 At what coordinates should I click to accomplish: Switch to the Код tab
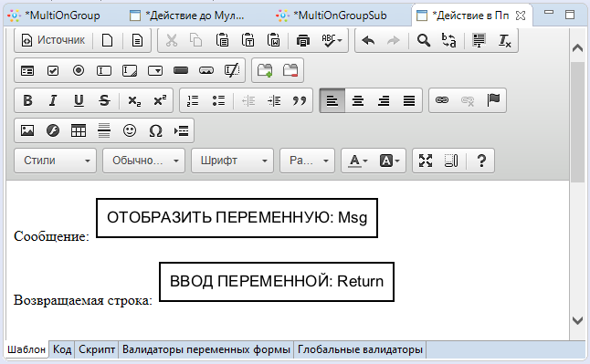pos(62,349)
